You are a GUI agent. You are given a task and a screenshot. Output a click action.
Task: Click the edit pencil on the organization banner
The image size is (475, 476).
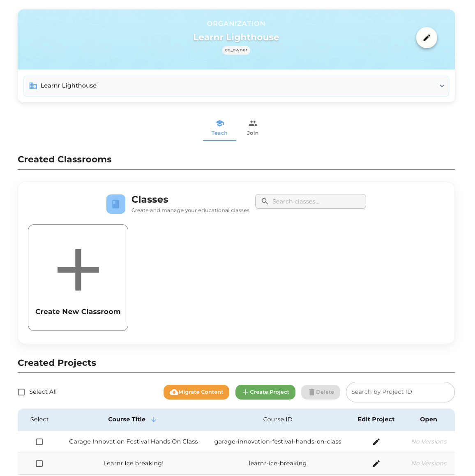coord(427,37)
